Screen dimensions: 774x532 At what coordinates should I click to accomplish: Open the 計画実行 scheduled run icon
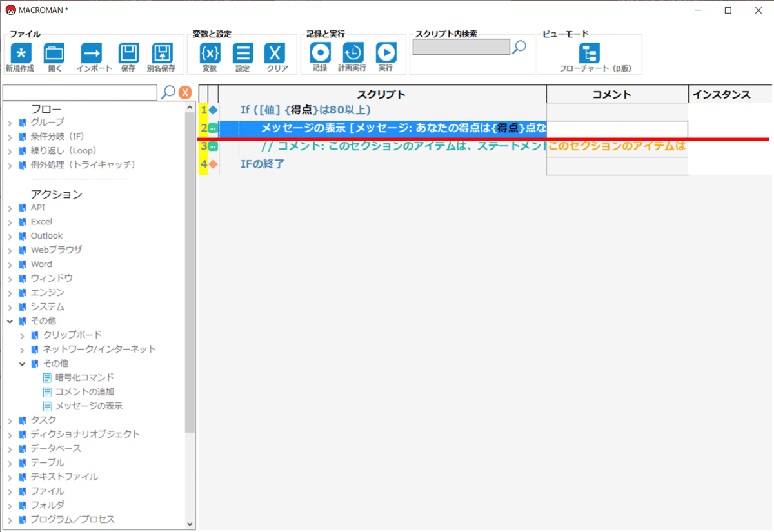[x=353, y=53]
